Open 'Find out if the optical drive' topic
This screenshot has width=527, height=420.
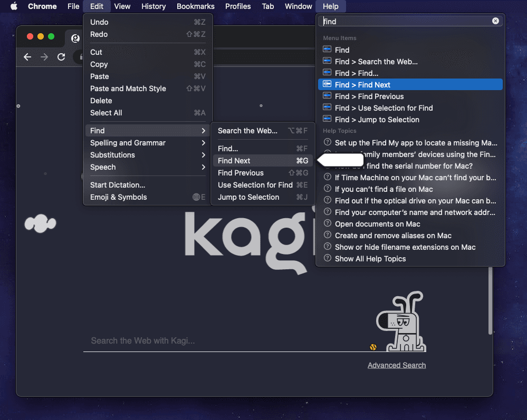tap(410, 200)
